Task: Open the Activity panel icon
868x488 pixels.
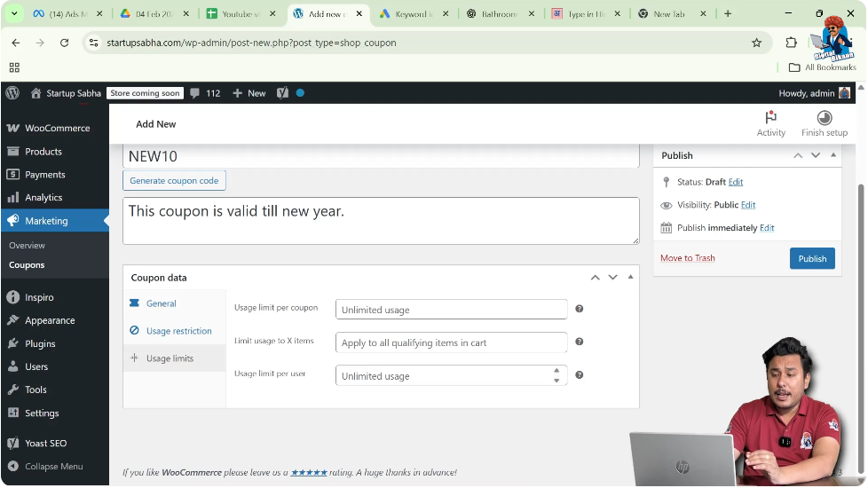Action: tap(770, 118)
